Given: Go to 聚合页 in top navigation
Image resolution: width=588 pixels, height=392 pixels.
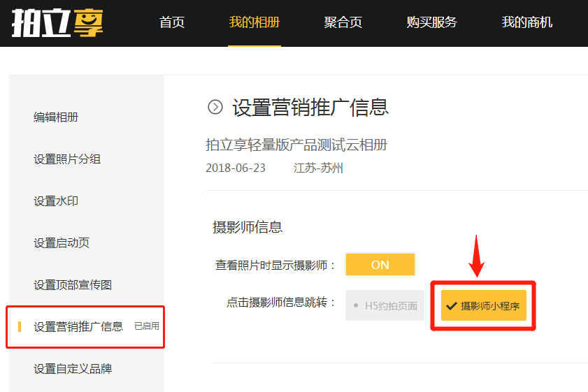Looking at the screenshot, I should 343,22.
